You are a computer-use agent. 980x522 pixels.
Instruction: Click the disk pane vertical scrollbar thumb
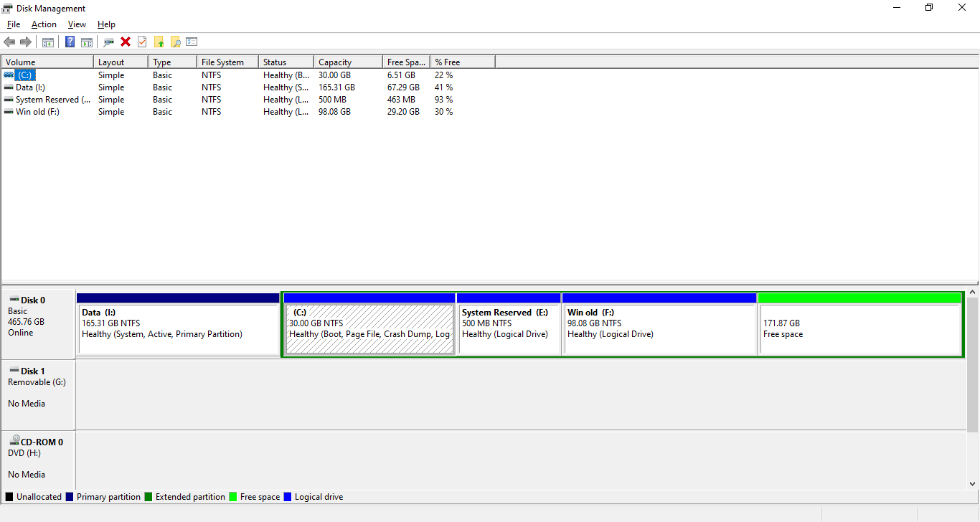pos(973,365)
